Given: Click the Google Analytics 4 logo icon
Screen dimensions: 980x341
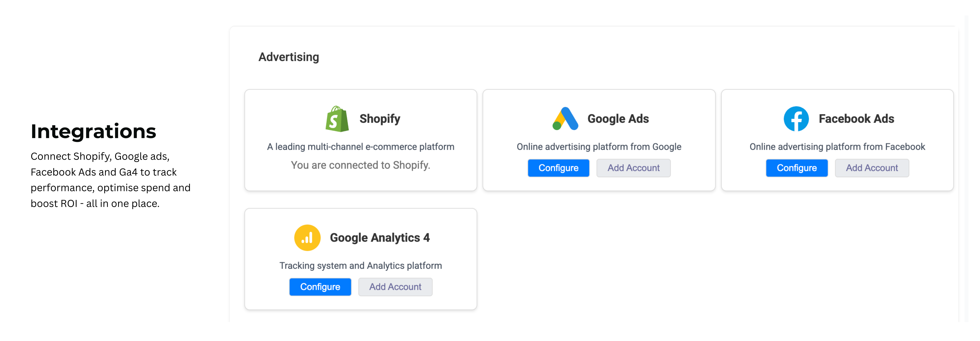Looking at the screenshot, I should [307, 238].
